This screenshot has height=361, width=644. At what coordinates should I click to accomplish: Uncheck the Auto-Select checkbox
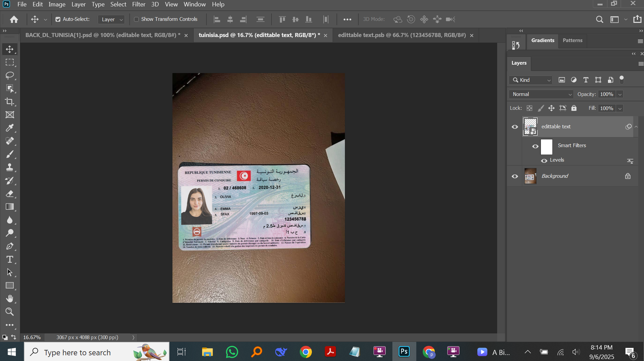click(58, 19)
